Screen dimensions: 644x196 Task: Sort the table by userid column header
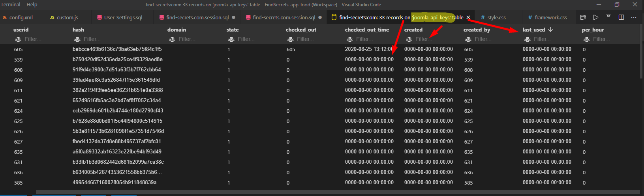tap(21, 30)
